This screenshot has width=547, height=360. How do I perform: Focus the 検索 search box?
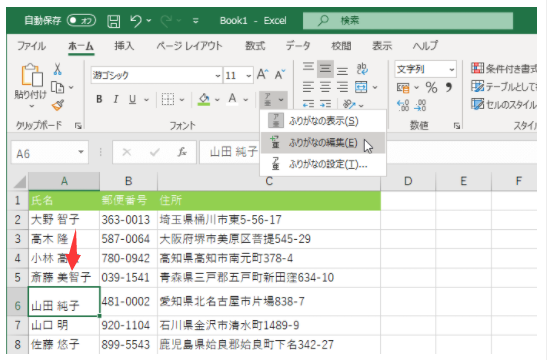click(408, 21)
